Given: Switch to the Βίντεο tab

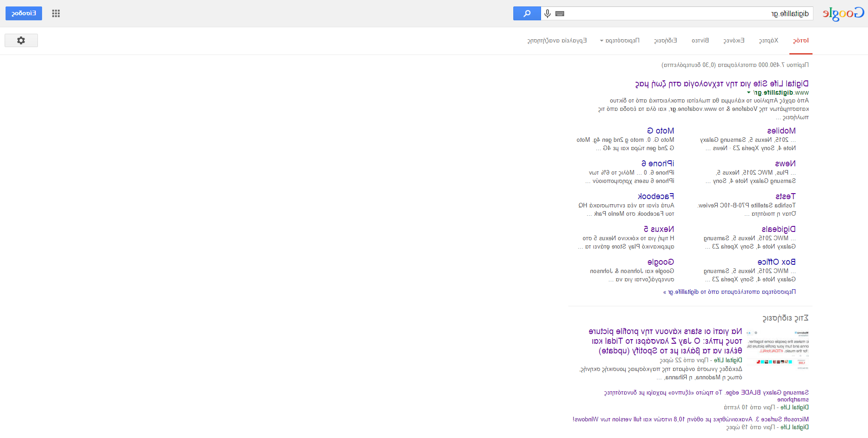Looking at the screenshot, I should pyautogui.click(x=700, y=41).
